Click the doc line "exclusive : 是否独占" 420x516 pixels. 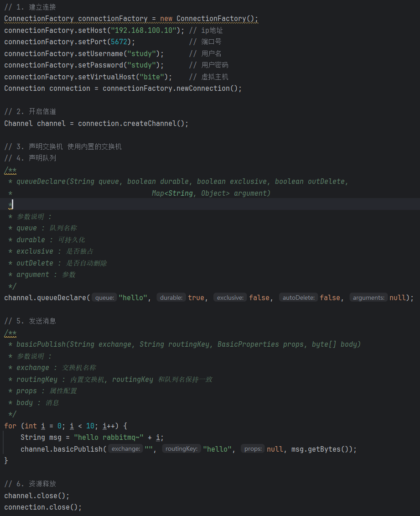pyautogui.click(x=55, y=251)
